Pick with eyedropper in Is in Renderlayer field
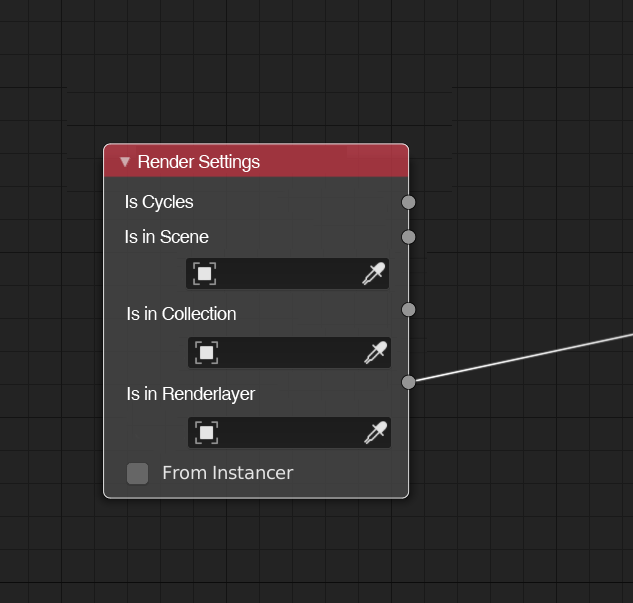The height and width of the screenshot is (603, 633). click(375, 432)
